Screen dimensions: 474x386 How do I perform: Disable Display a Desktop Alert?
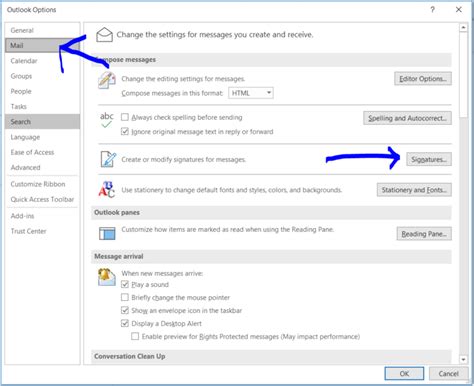pyautogui.click(x=125, y=323)
